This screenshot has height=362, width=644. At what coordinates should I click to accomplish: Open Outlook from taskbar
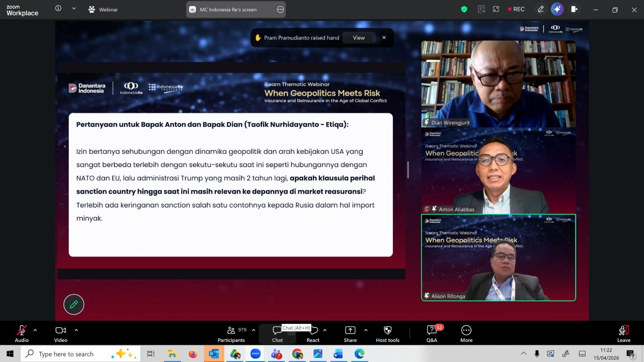coord(214,354)
